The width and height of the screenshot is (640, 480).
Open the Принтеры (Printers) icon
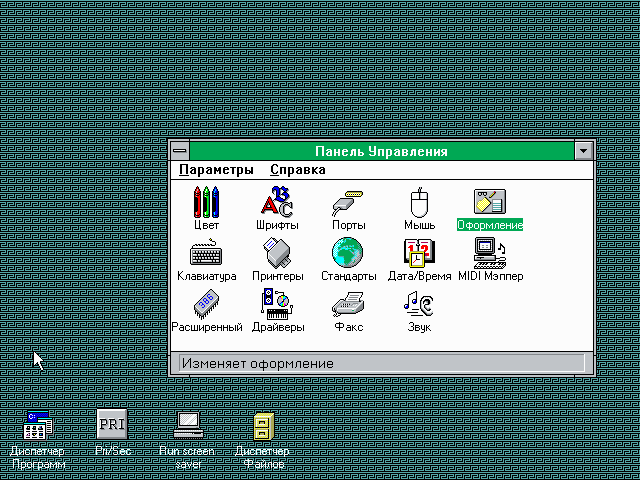click(x=277, y=254)
